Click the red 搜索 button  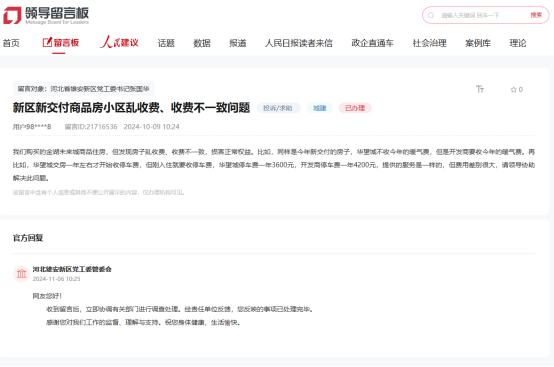pyautogui.click(x=536, y=15)
